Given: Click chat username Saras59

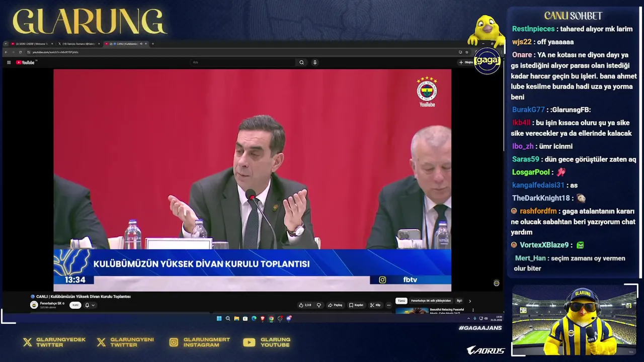Looking at the screenshot, I should pos(526,159).
